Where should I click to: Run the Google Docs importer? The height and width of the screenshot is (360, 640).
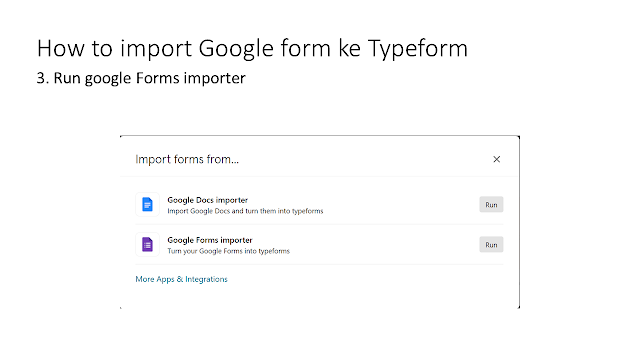(x=491, y=204)
